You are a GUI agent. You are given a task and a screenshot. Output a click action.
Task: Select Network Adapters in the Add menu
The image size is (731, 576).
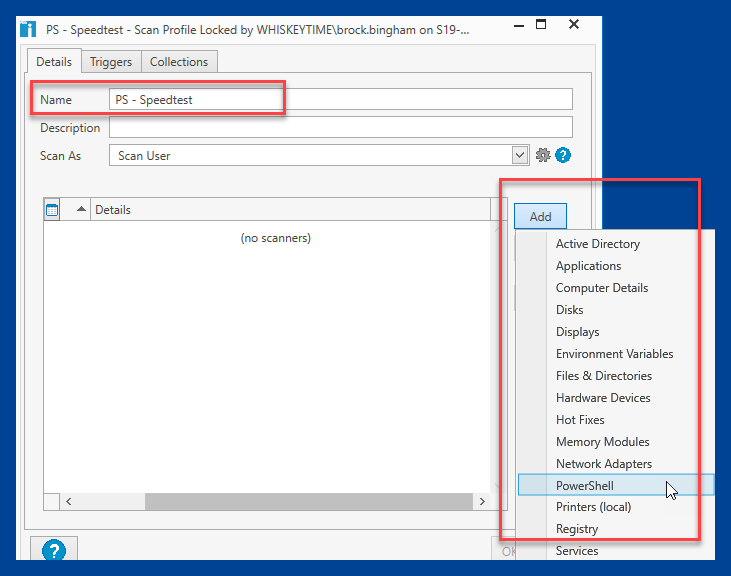click(x=616, y=464)
